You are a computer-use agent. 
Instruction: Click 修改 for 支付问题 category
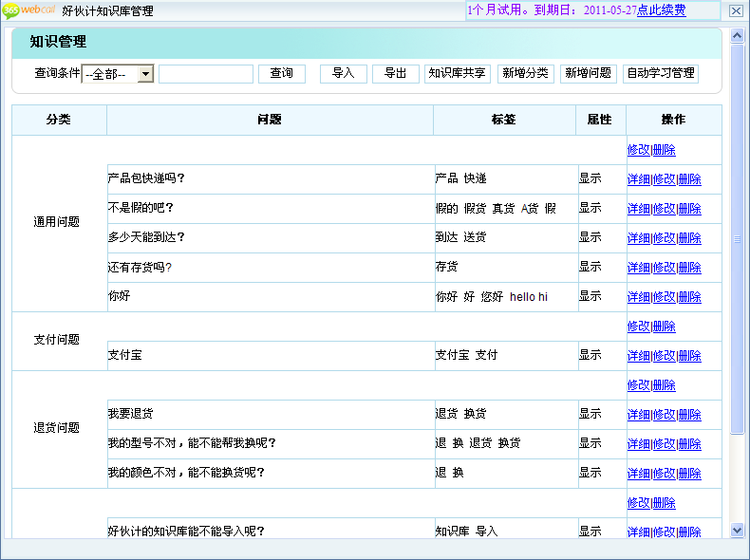pos(639,327)
